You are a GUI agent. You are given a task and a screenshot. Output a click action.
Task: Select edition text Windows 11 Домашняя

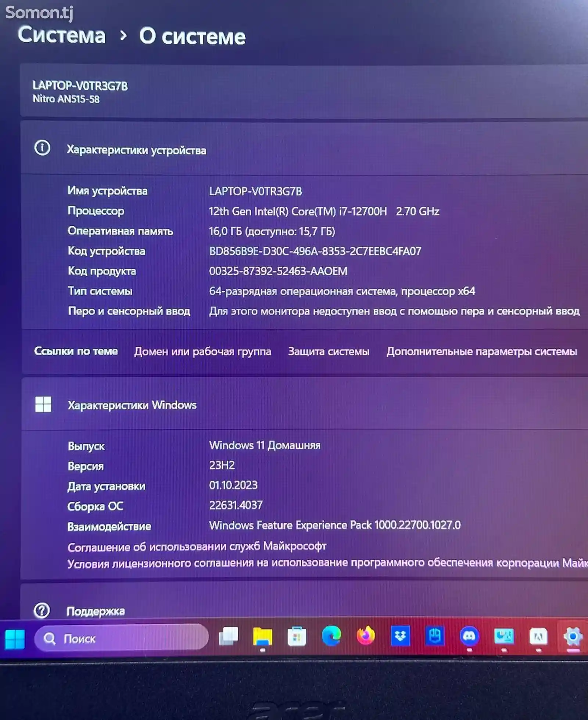(265, 445)
